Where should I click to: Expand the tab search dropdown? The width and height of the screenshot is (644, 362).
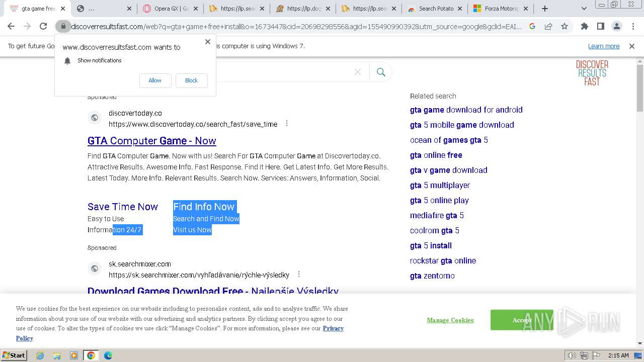(x=584, y=9)
